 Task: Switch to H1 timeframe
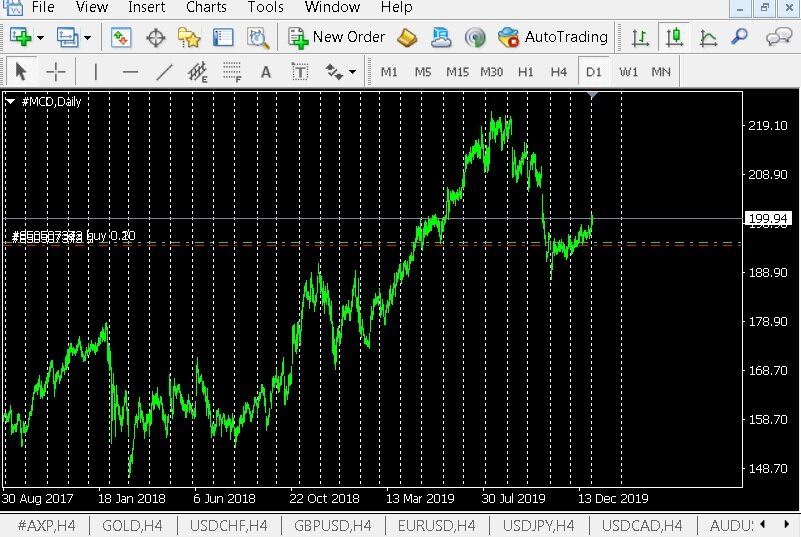(526, 72)
